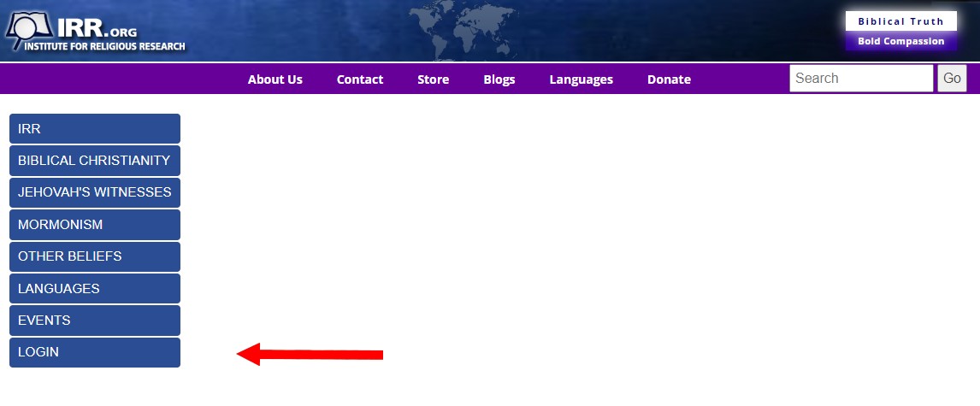Open the IRR sidebar button
The height and width of the screenshot is (406, 980).
95,129
